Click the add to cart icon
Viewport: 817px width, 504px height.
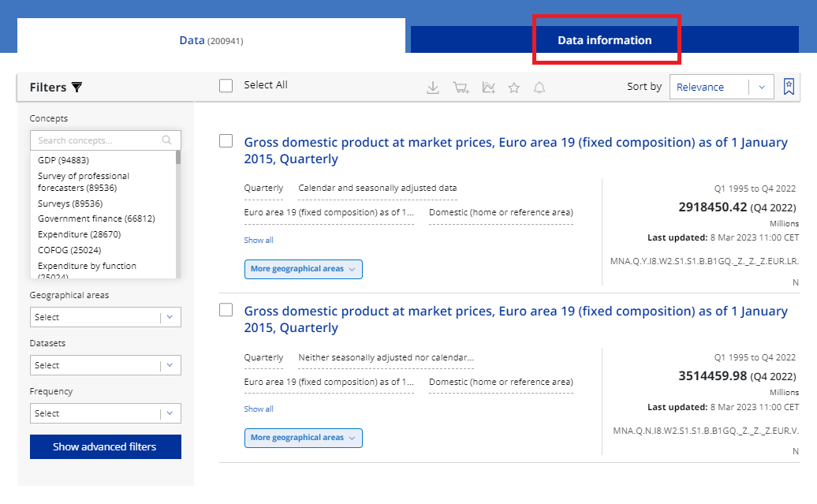tap(461, 88)
